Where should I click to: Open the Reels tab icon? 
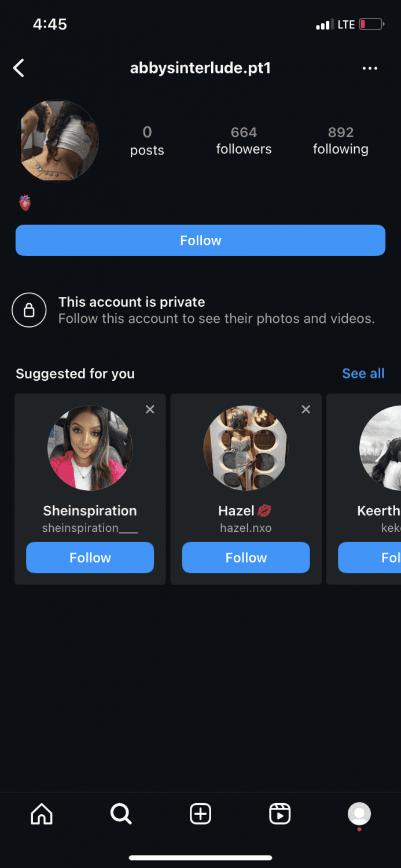click(279, 814)
